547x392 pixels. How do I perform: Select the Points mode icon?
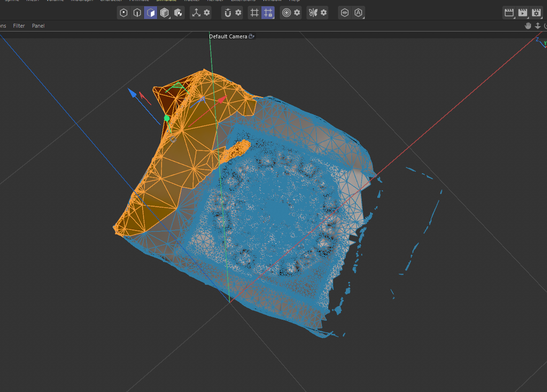point(123,13)
